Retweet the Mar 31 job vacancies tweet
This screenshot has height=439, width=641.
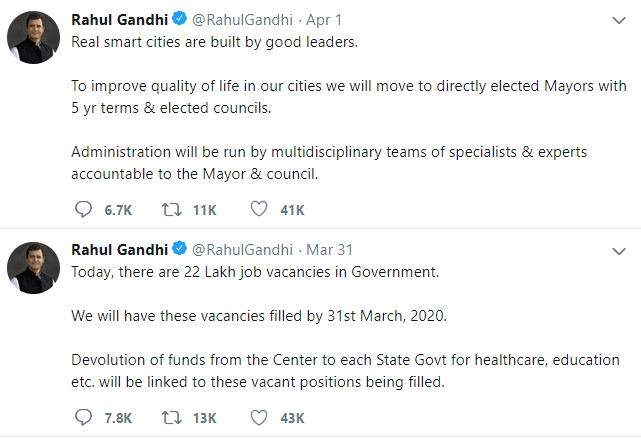[171, 418]
